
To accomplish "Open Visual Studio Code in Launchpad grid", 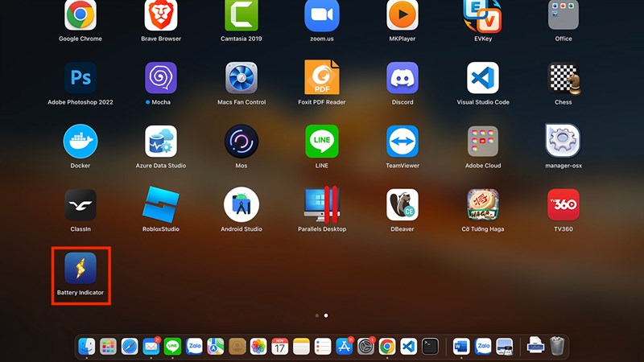I will (483, 78).
